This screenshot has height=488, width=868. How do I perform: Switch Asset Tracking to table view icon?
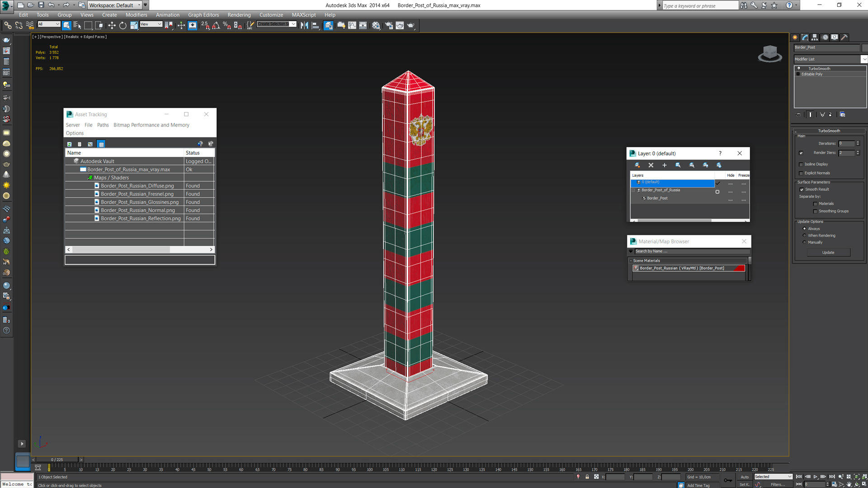(101, 144)
